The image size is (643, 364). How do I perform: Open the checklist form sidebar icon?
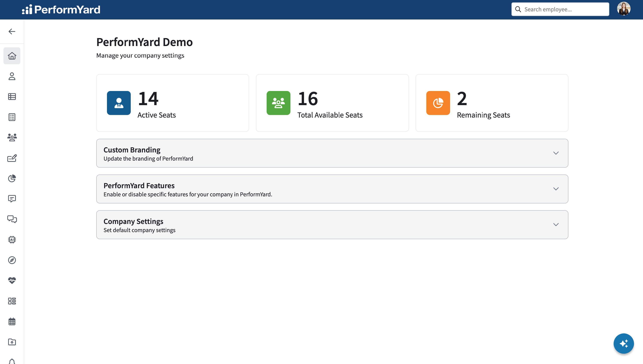[x=12, y=117]
